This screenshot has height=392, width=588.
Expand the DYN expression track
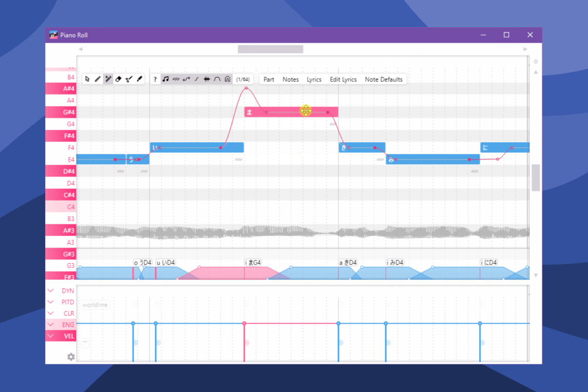[x=50, y=290]
